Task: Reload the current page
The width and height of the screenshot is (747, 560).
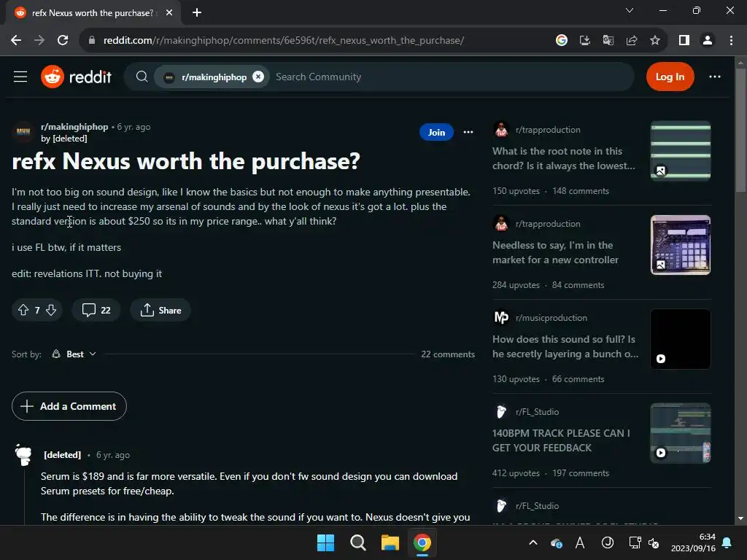Action: (x=63, y=41)
